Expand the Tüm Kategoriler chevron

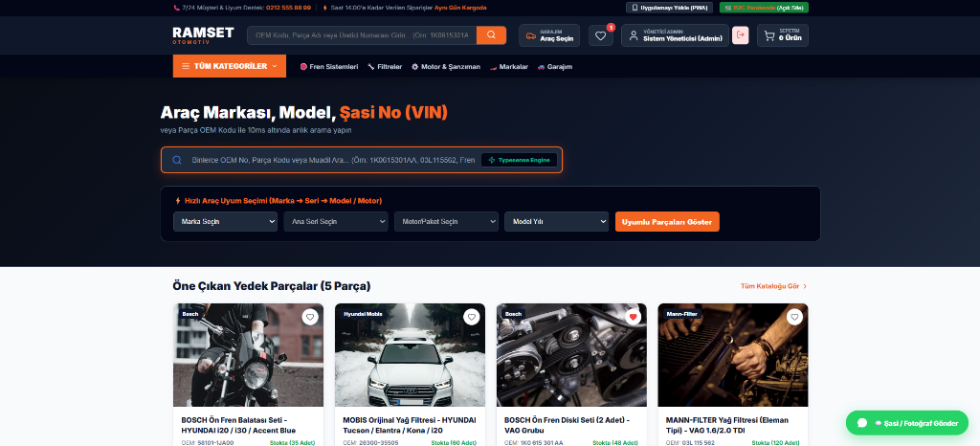pos(275,66)
